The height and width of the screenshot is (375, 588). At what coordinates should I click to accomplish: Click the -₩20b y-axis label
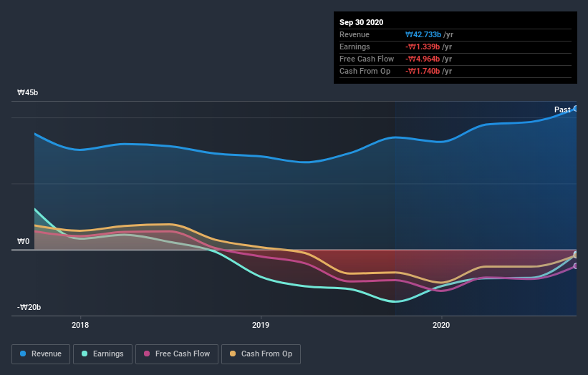coord(29,307)
